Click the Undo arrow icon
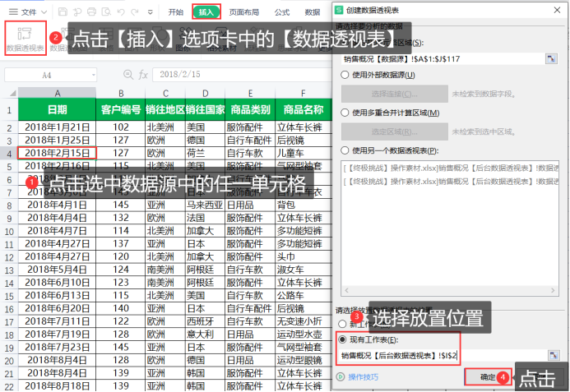 [x=121, y=12]
